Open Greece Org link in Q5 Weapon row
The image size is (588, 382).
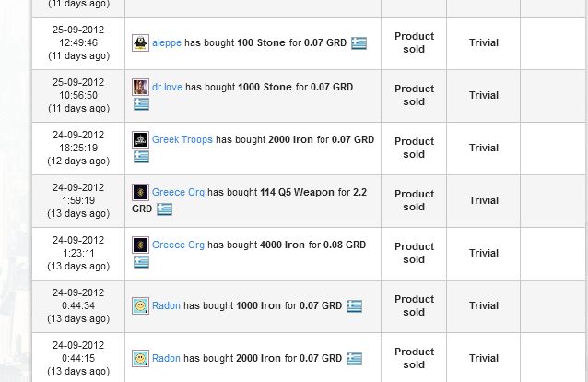(x=178, y=192)
